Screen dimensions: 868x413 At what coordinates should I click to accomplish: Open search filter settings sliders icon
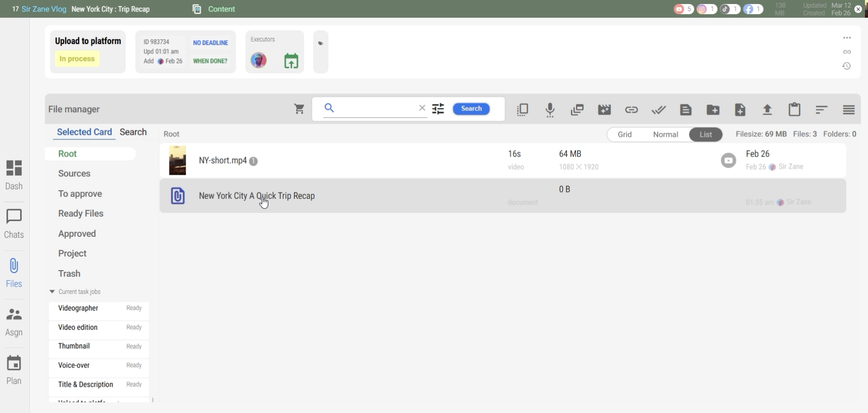pyautogui.click(x=438, y=109)
